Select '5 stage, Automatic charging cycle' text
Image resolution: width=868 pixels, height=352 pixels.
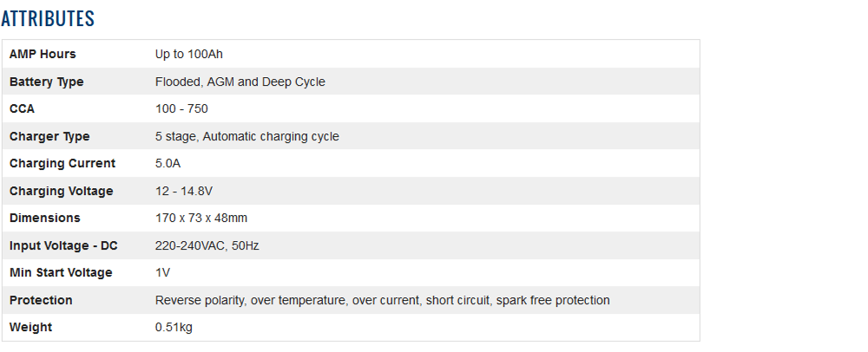tap(247, 136)
